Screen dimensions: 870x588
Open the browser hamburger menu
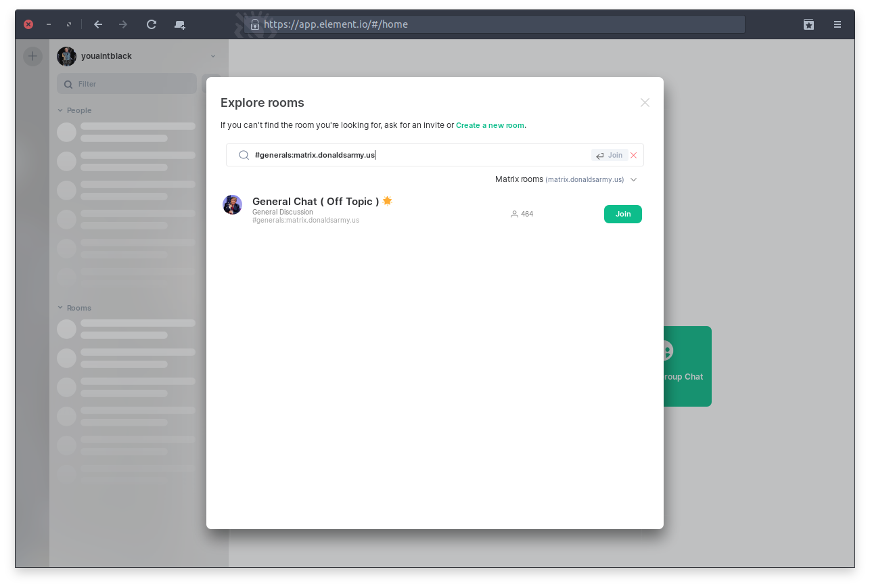838,24
